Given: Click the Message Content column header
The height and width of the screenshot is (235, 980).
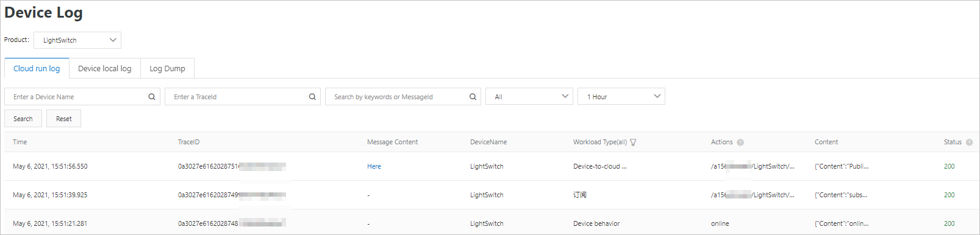Looking at the screenshot, I should [392, 142].
